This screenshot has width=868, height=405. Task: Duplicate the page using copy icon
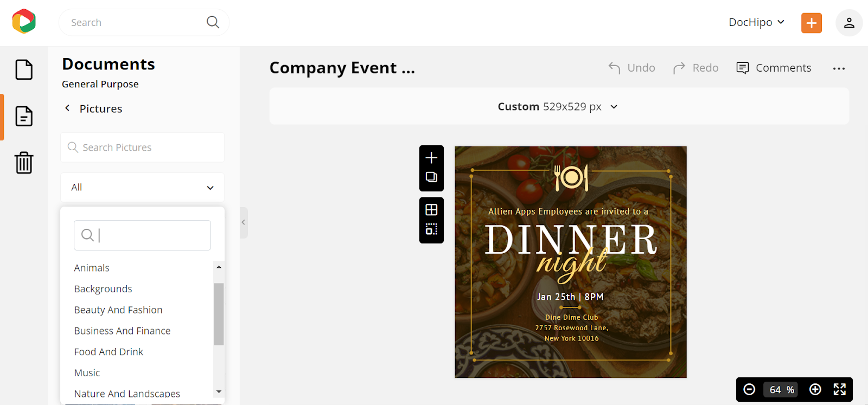pos(431,177)
